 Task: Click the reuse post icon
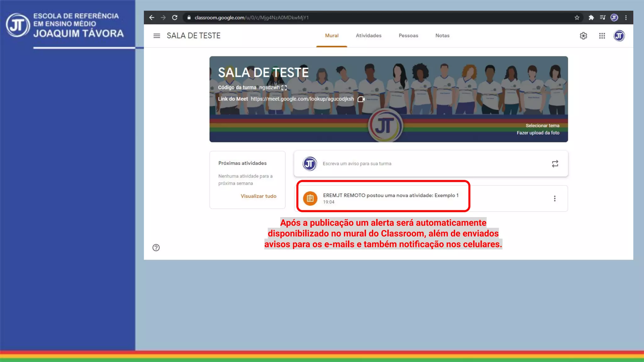tap(555, 164)
